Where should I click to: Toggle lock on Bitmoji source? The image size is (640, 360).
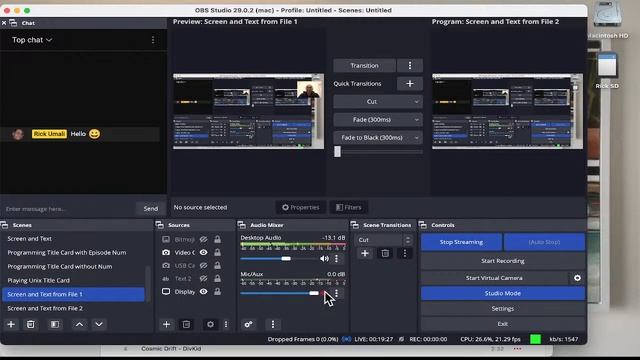pos(218,240)
